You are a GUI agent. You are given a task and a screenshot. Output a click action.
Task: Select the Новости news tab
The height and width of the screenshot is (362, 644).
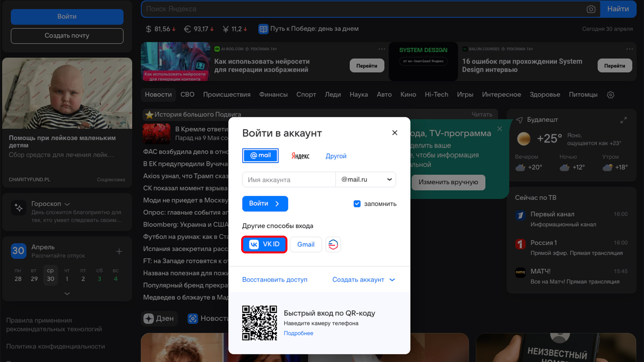coord(158,95)
